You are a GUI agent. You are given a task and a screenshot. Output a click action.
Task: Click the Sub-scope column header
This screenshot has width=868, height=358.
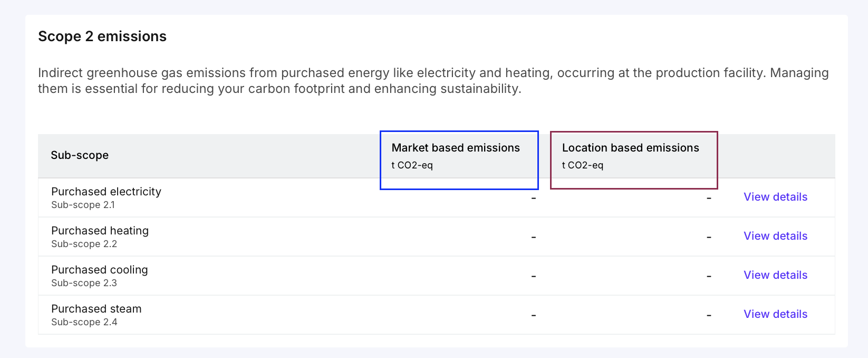click(80, 155)
